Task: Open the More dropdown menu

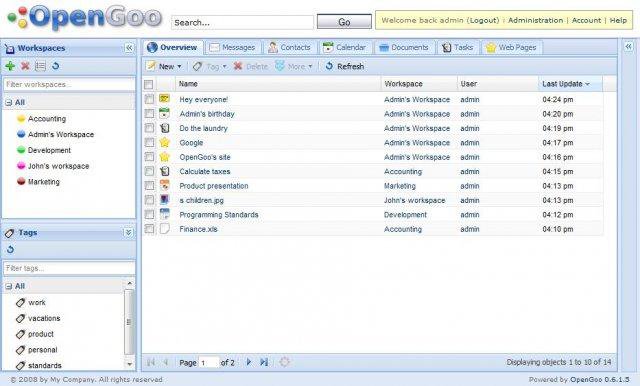Action: [294, 66]
